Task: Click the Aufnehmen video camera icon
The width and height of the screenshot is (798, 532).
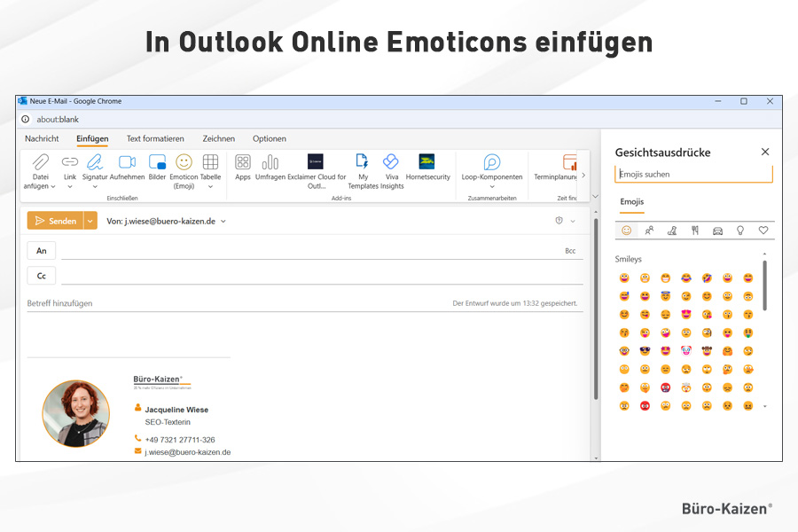Action: pyautogui.click(x=127, y=162)
